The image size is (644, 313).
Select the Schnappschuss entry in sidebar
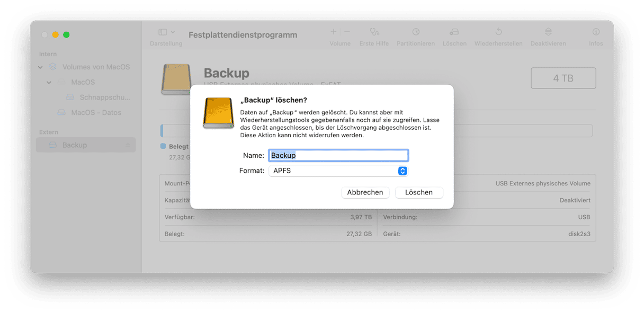(104, 97)
